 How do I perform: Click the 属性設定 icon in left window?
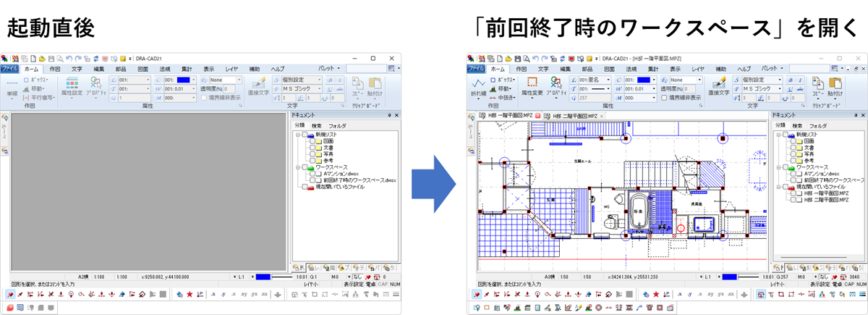72,86
